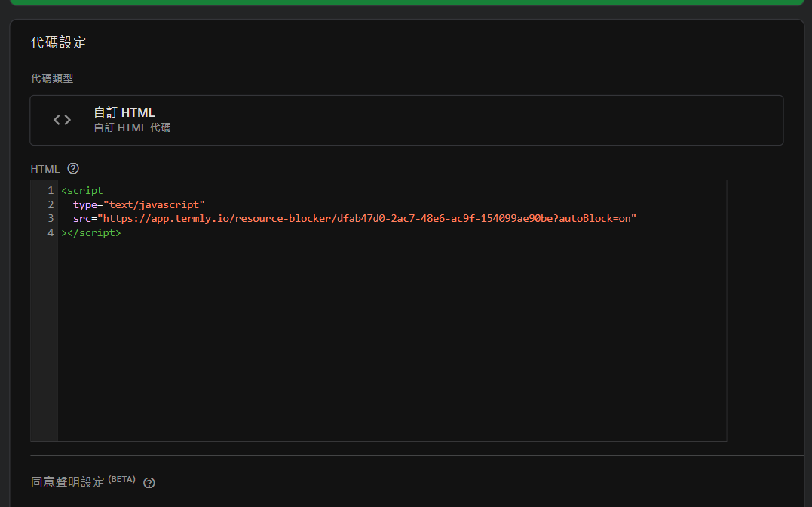Image resolution: width=812 pixels, height=507 pixels.
Task: Click the 同意聲明設定 section title
Action: [68, 482]
